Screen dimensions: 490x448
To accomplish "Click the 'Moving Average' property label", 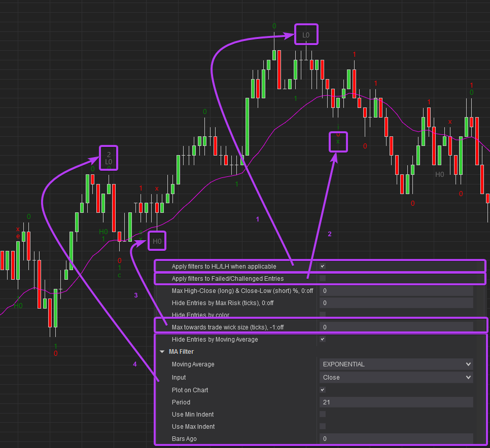I will pos(193,364).
